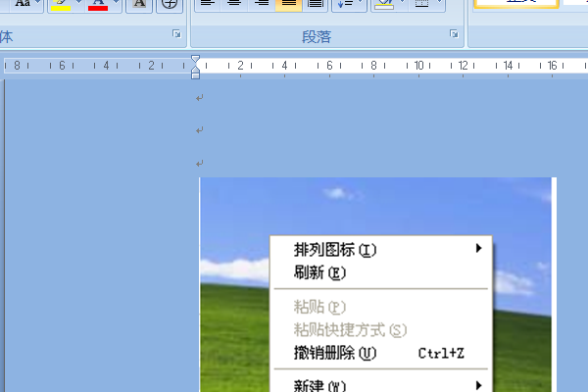
Task: Open the borders dropdown arrow
Action: coord(439,4)
